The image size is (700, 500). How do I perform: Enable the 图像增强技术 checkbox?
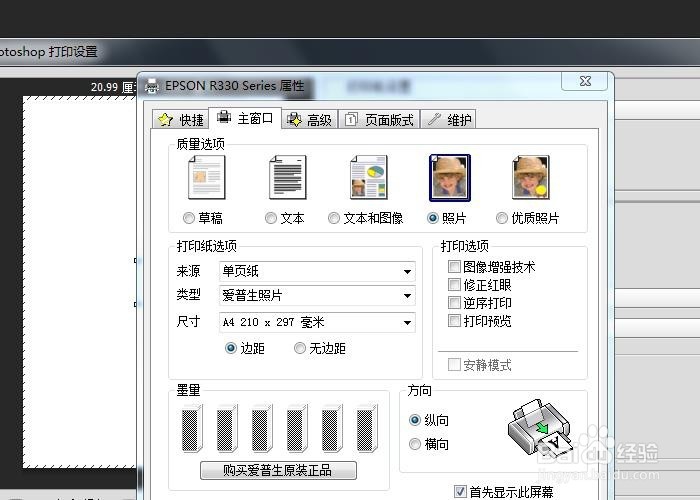454,267
